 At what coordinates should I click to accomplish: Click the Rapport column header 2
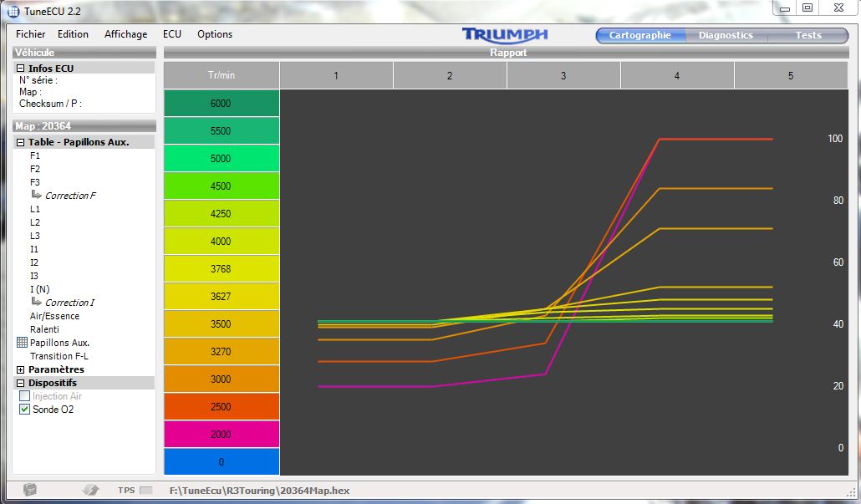(x=450, y=75)
